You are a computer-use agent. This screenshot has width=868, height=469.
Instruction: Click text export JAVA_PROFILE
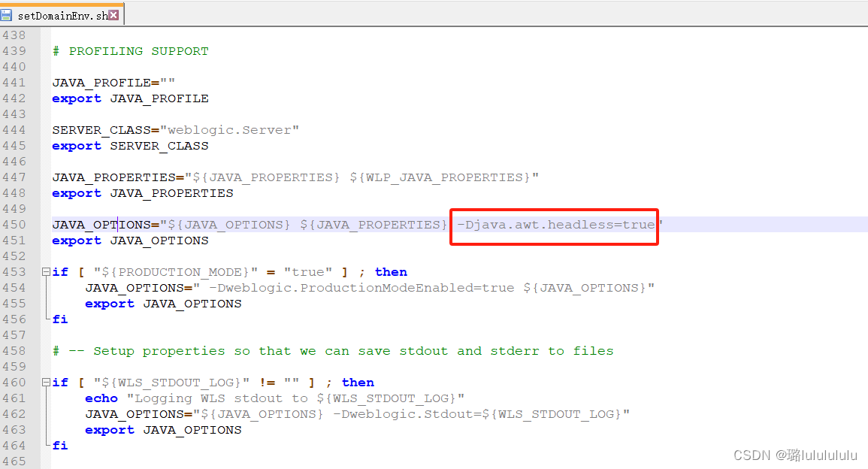pos(131,98)
